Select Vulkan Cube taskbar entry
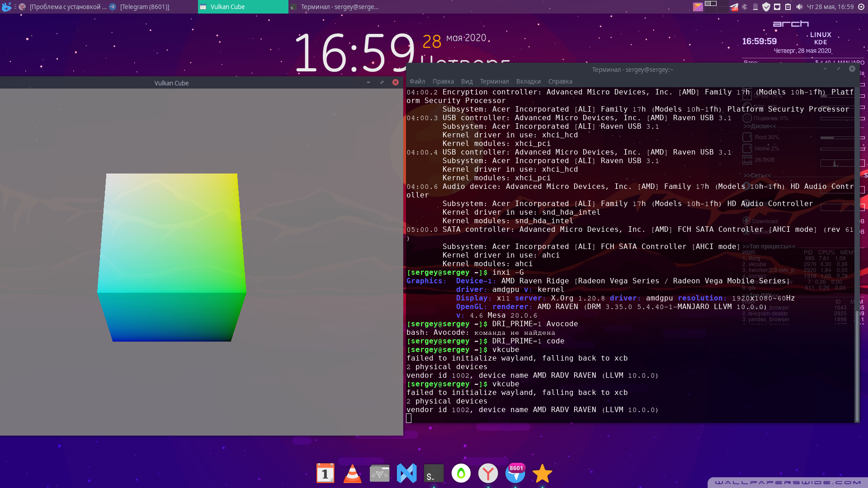The width and height of the screenshot is (868, 488). click(243, 7)
